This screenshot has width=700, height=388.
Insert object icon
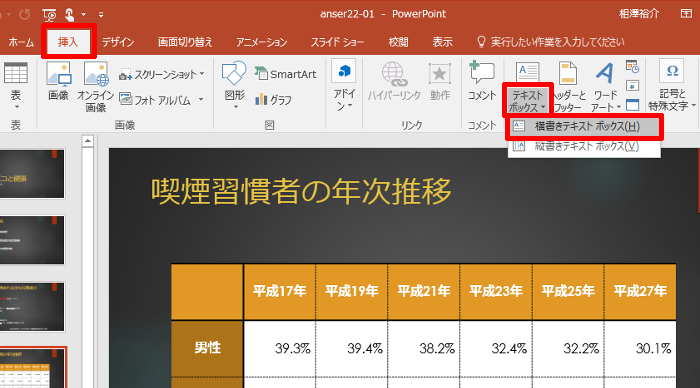(632, 105)
